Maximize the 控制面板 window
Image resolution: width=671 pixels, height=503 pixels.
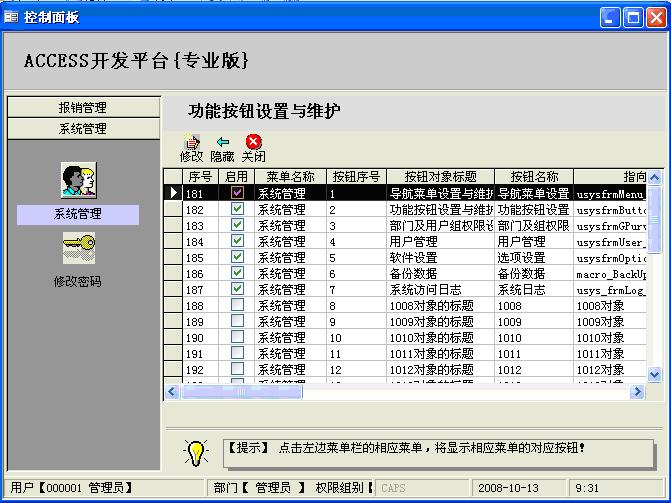pyautogui.click(x=633, y=18)
